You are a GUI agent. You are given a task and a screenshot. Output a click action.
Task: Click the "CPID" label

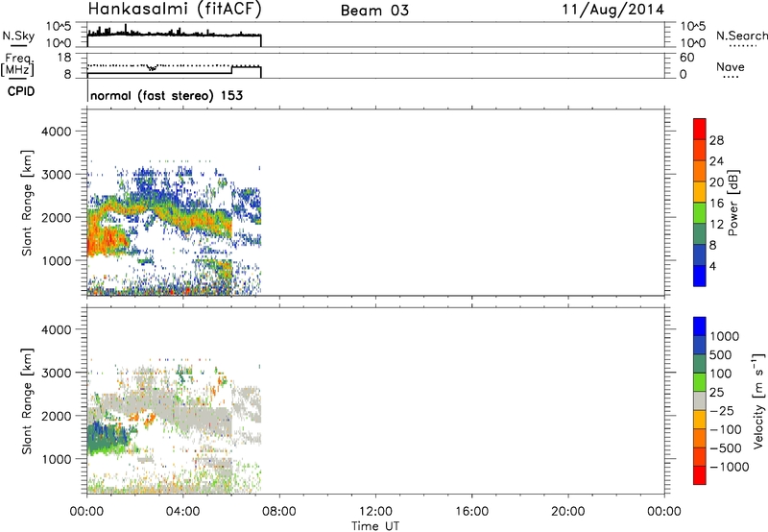pyautogui.click(x=21, y=91)
